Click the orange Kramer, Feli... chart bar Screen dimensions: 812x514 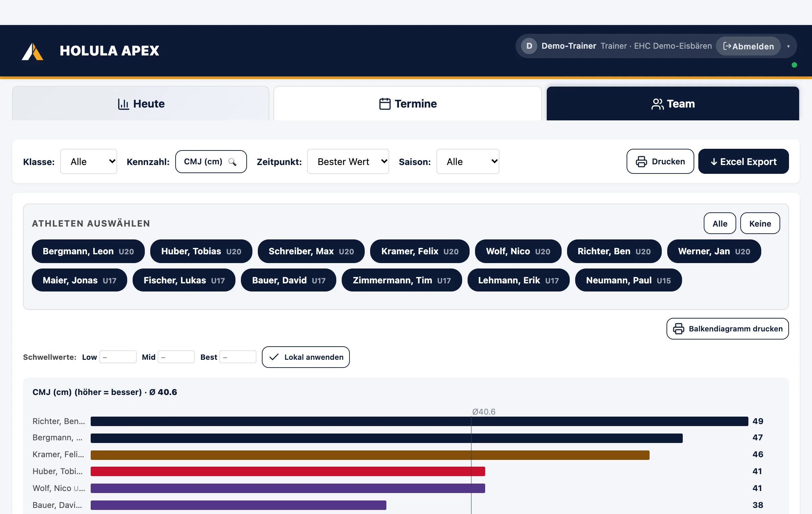[x=370, y=455]
